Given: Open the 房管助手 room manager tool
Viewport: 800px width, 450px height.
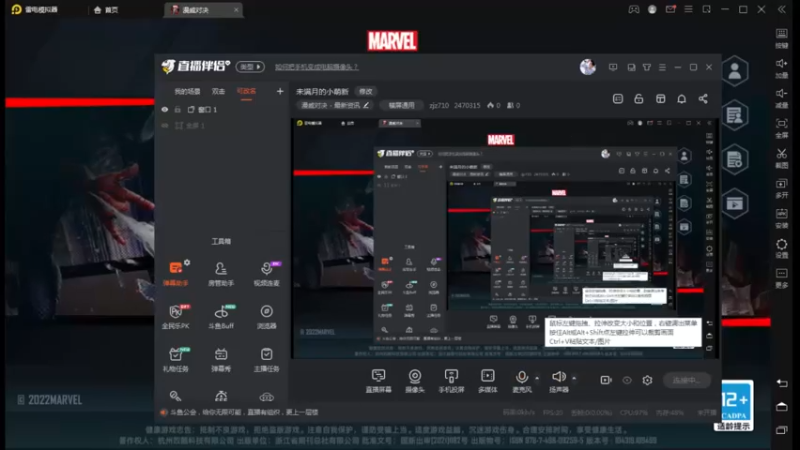Looking at the screenshot, I should click(x=221, y=272).
